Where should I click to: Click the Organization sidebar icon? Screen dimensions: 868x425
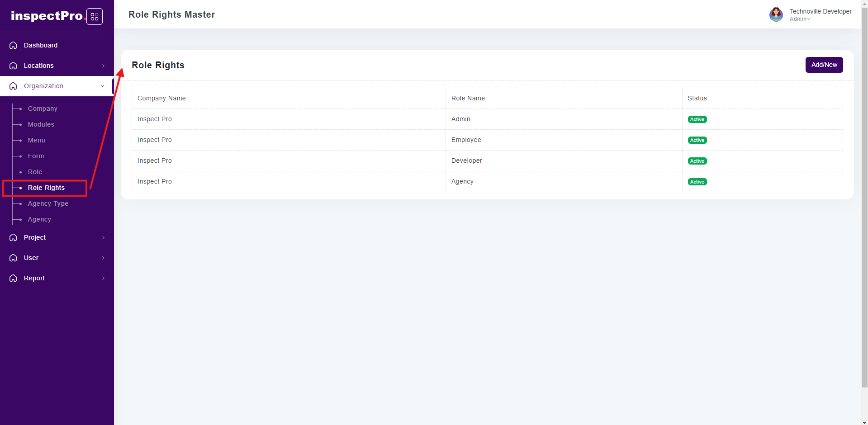(x=13, y=86)
